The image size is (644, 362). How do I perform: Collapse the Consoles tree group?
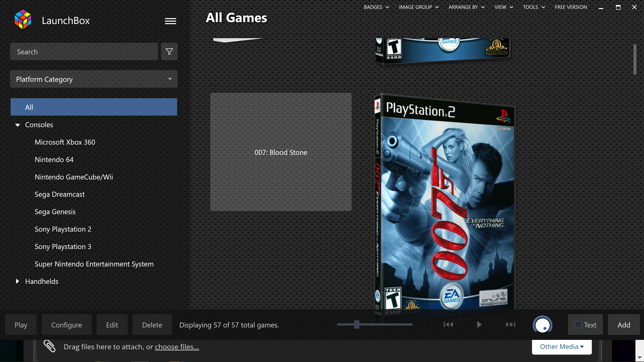17,125
